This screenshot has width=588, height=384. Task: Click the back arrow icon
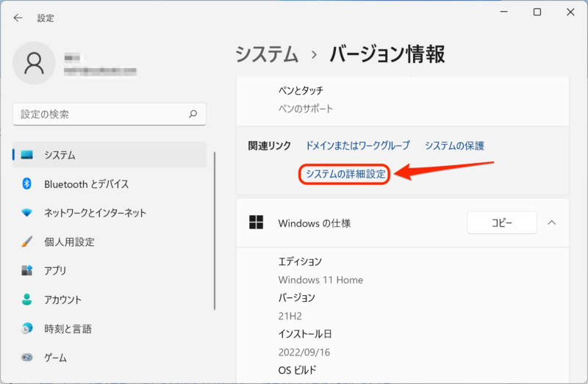pyautogui.click(x=18, y=18)
